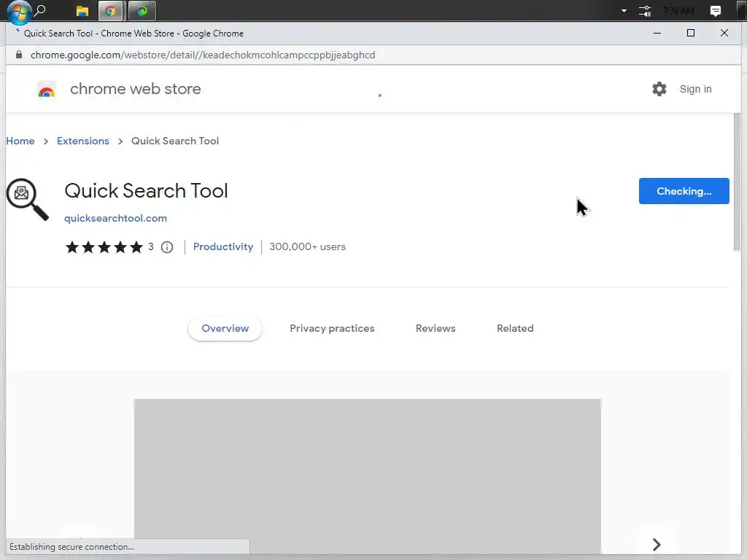Click the page vertical scrollbar
This screenshot has width=747, height=560.
coord(737,182)
